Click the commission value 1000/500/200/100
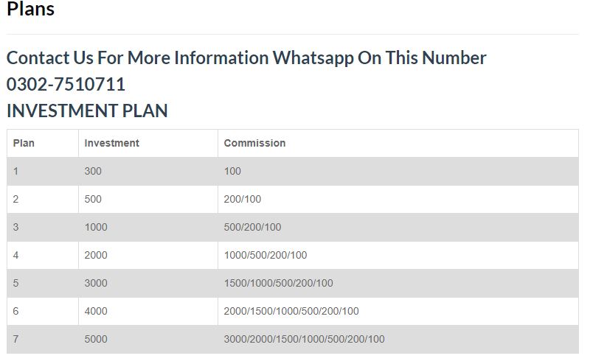Image resolution: width=593 pixels, height=364 pixels. (x=266, y=255)
